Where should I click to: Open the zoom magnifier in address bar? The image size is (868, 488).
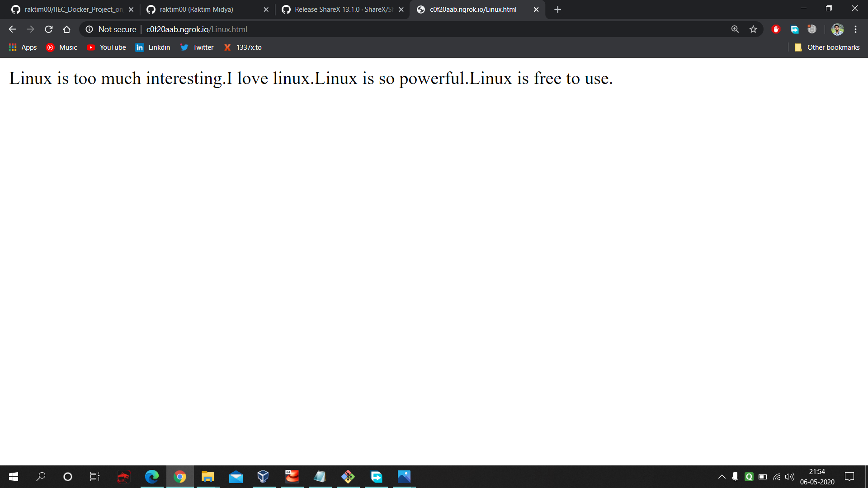click(x=735, y=29)
